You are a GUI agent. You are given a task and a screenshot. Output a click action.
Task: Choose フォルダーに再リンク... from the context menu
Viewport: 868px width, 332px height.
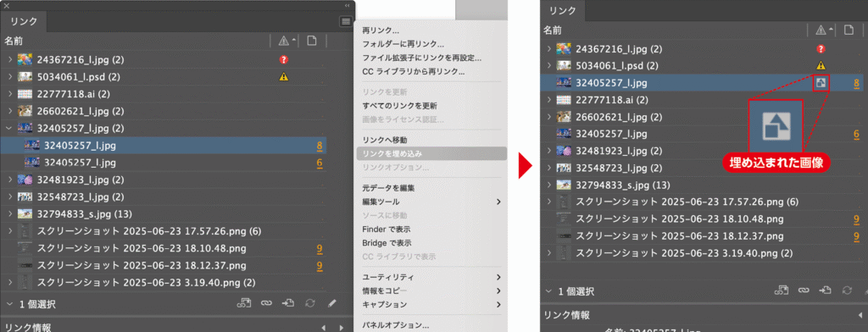[x=403, y=44]
